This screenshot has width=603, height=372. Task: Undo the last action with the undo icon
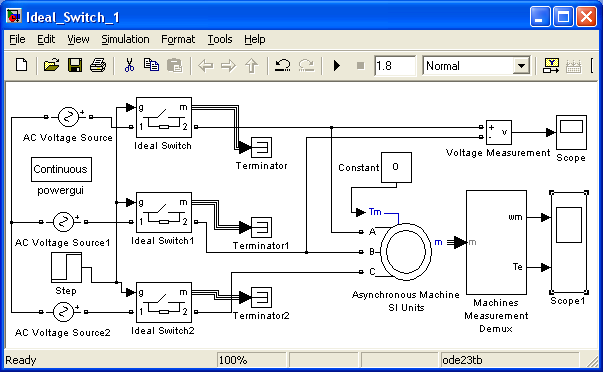283,65
